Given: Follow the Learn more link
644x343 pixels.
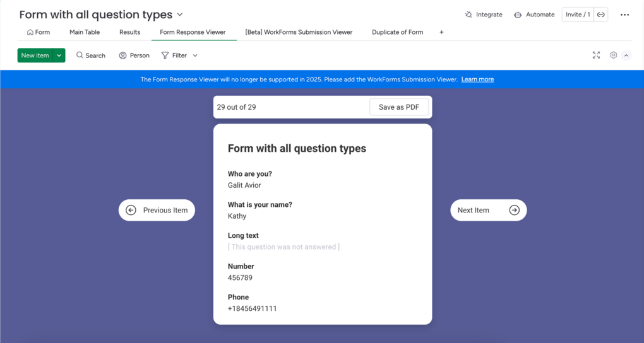Looking at the screenshot, I should (x=477, y=79).
